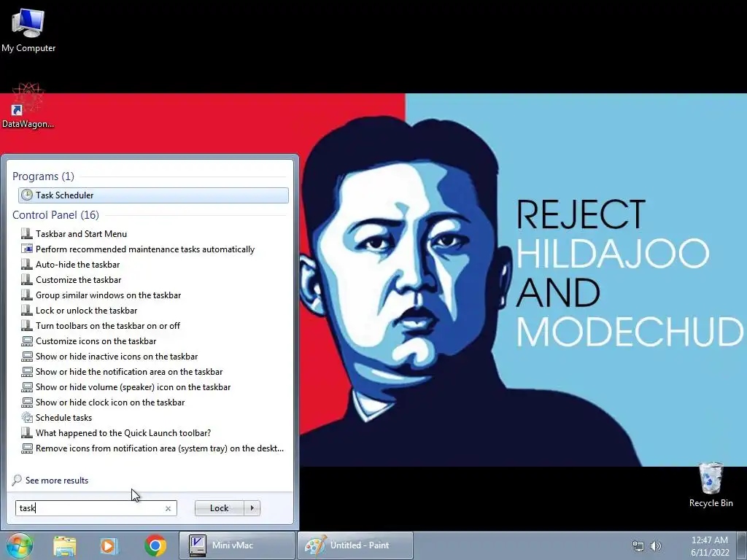Click icon beside Auto-hide the taskbar

tap(27, 264)
